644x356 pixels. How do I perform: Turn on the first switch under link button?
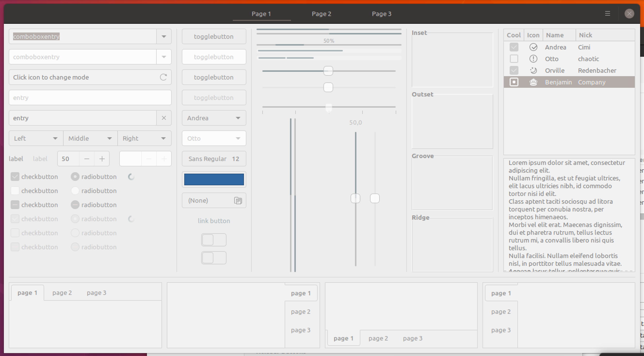pyautogui.click(x=214, y=240)
